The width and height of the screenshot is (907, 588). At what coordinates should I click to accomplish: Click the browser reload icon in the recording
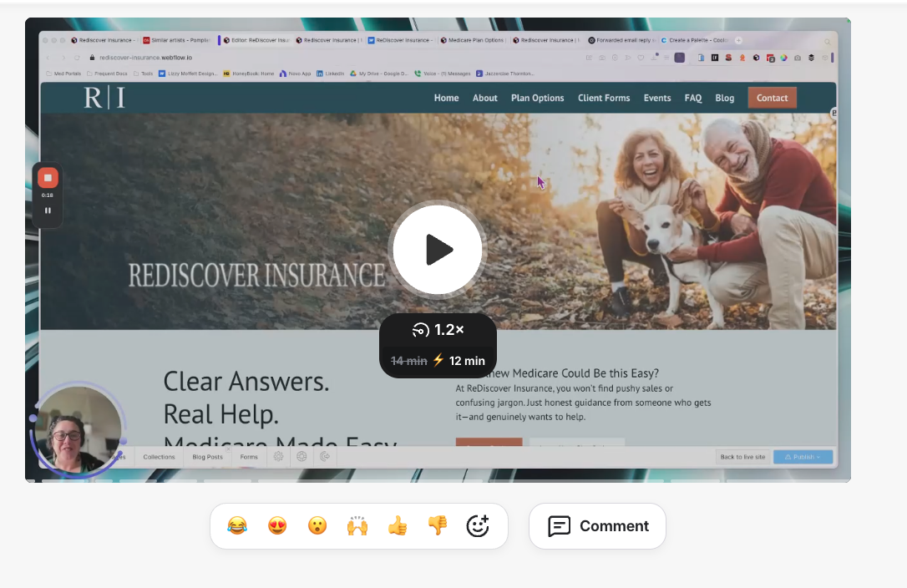click(77, 58)
